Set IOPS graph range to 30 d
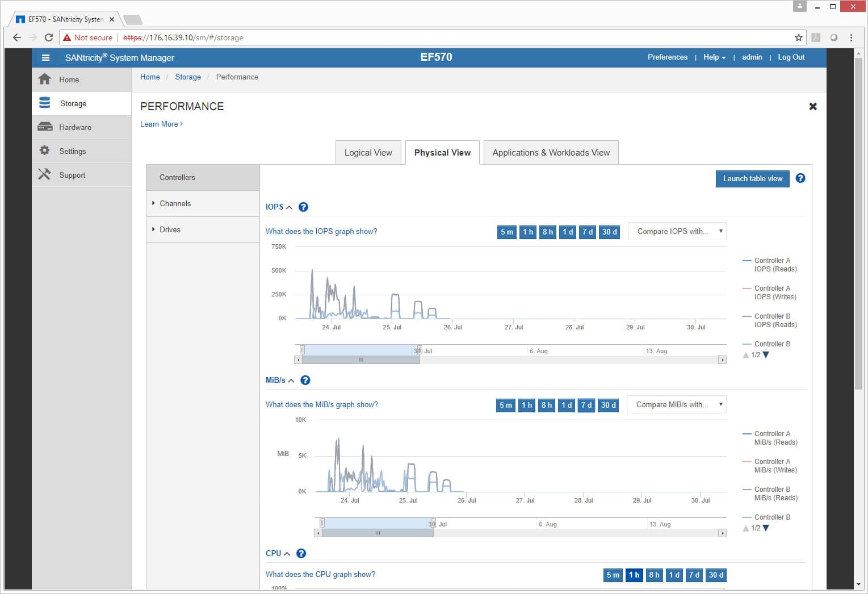Viewport: 868px width, 594px height. point(610,232)
